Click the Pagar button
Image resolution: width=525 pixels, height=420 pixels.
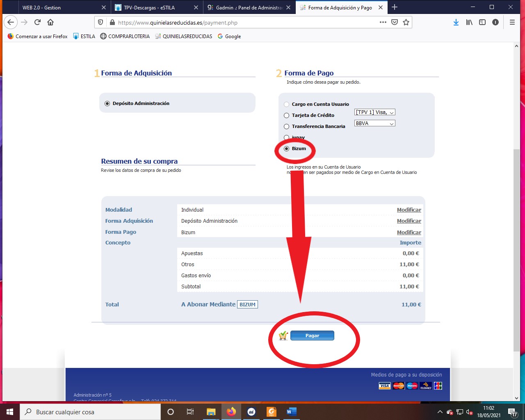(312, 336)
